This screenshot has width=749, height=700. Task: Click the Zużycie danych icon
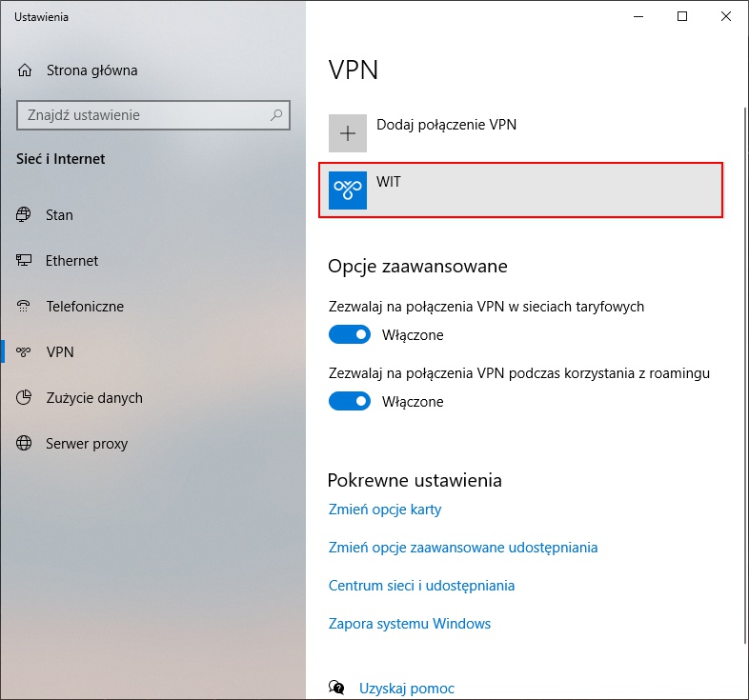[25, 398]
